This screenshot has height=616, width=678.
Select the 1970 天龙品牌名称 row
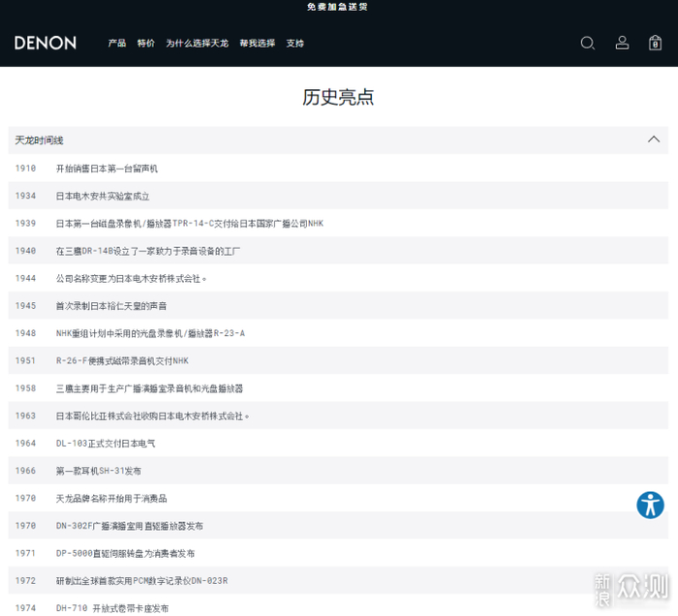338,498
